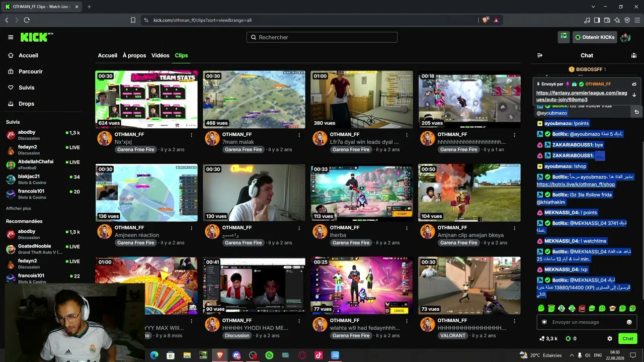Open options menu for 7mam malak clip
644x362 pixels.
pos(299,135)
